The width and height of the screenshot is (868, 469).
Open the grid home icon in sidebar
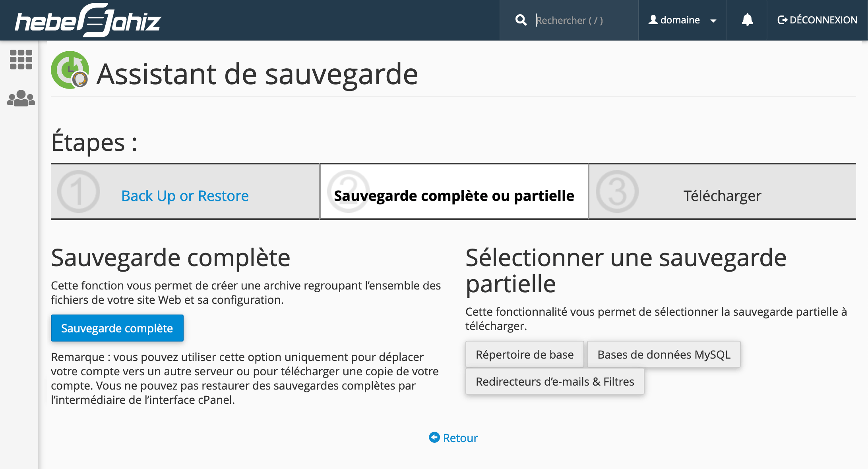tap(21, 60)
